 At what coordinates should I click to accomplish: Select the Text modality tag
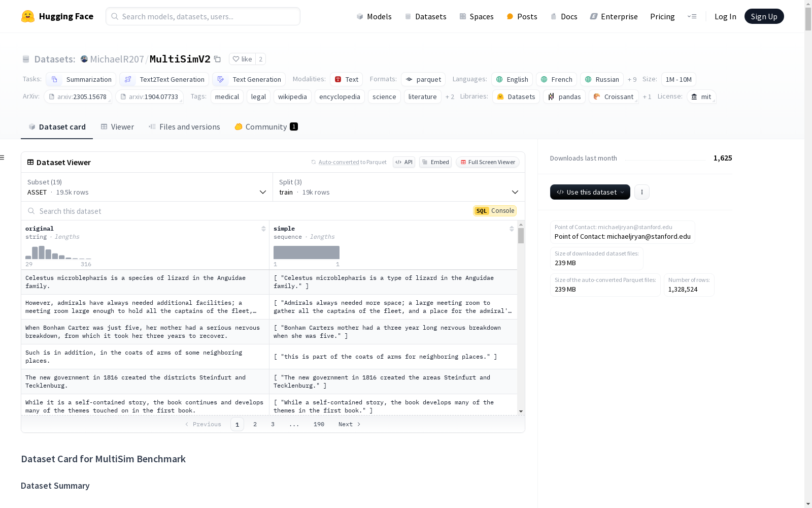point(347,79)
